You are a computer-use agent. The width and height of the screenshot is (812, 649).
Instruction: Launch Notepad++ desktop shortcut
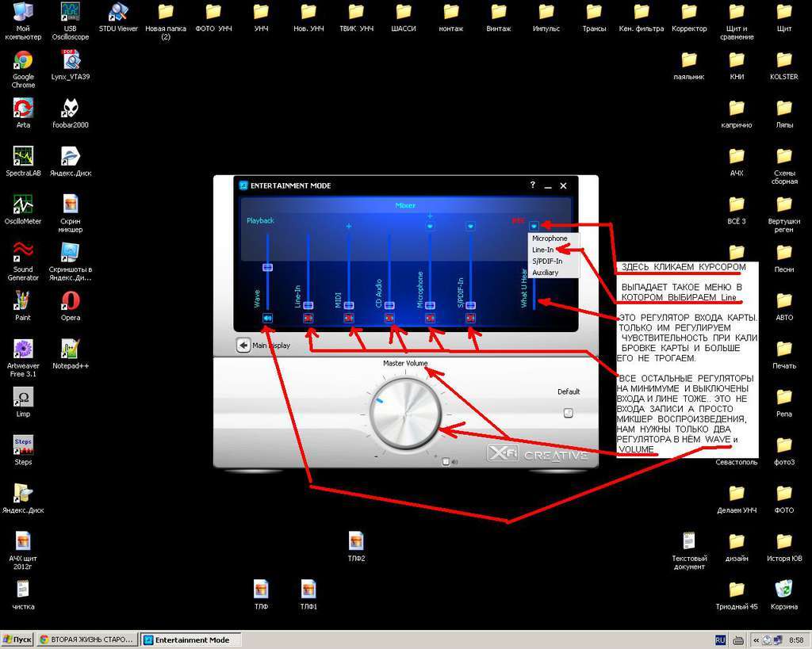(x=70, y=354)
